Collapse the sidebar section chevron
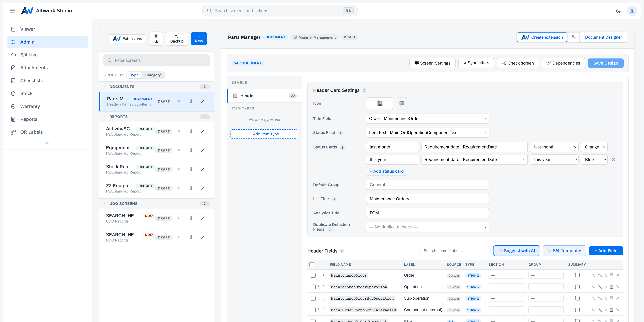Viewport: 644px width, 322px height. (x=47, y=143)
